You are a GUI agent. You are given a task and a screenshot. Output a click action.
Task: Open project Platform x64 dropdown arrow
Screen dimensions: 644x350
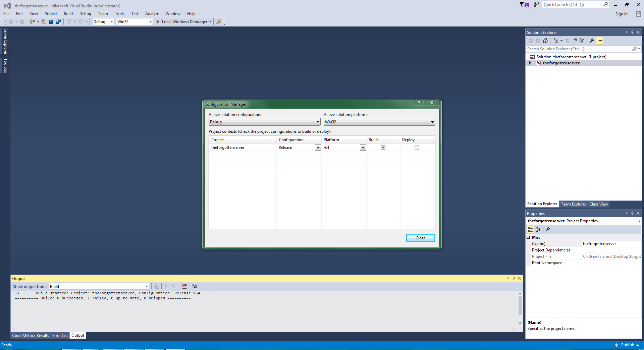[x=363, y=148]
